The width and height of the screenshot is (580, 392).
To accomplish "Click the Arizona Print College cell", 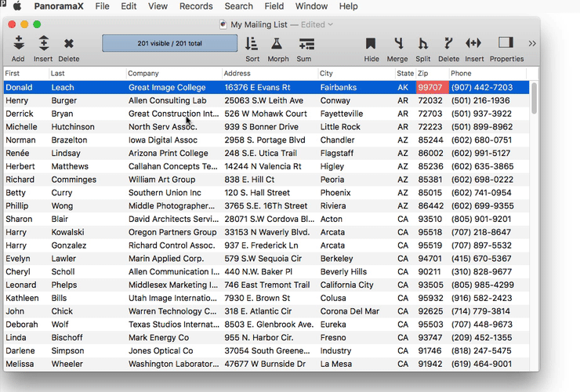I will [169, 153].
